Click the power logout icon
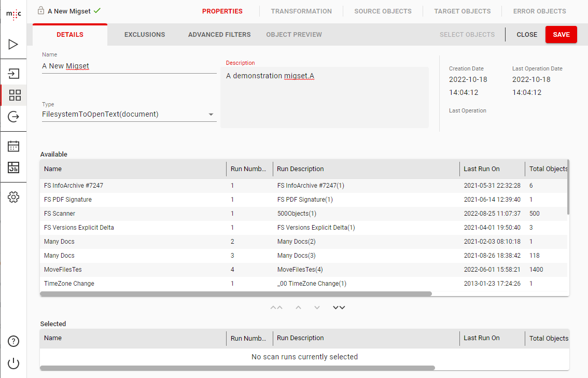The height and width of the screenshot is (378, 588). click(x=13, y=363)
